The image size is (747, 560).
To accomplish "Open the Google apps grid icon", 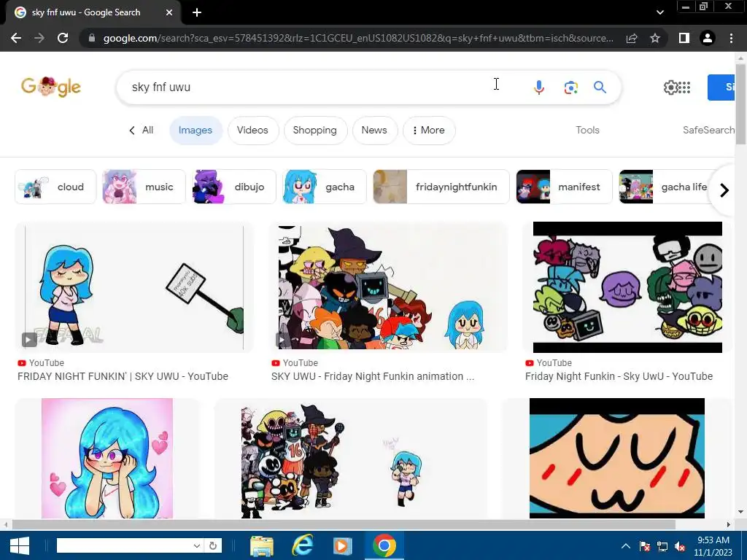I will [x=684, y=87].
